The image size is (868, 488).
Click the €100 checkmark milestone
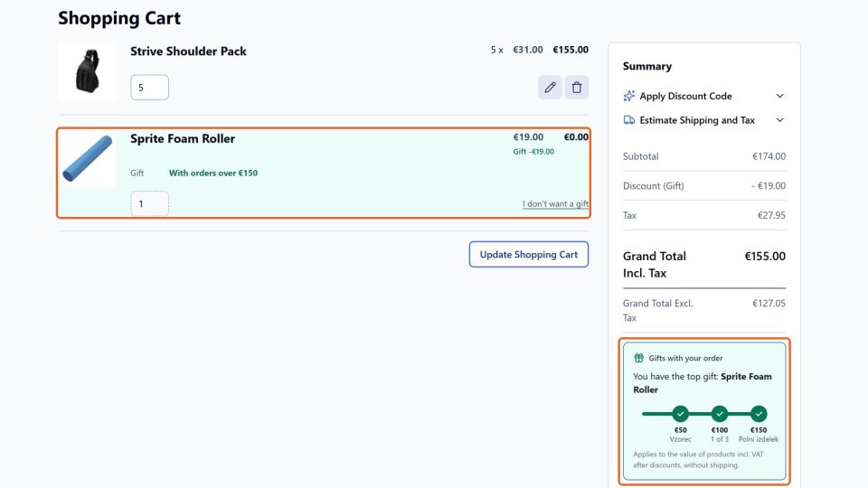[720, 414]
